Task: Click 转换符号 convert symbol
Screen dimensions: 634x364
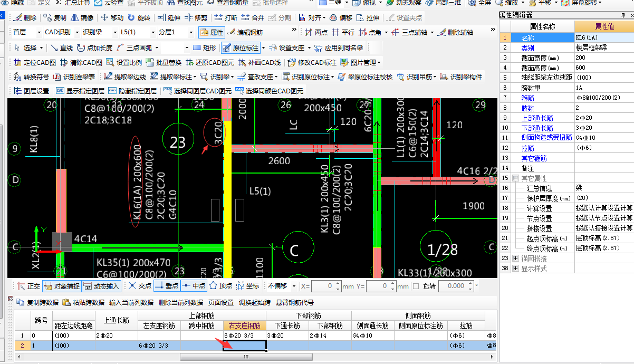Action: point(31,76)
